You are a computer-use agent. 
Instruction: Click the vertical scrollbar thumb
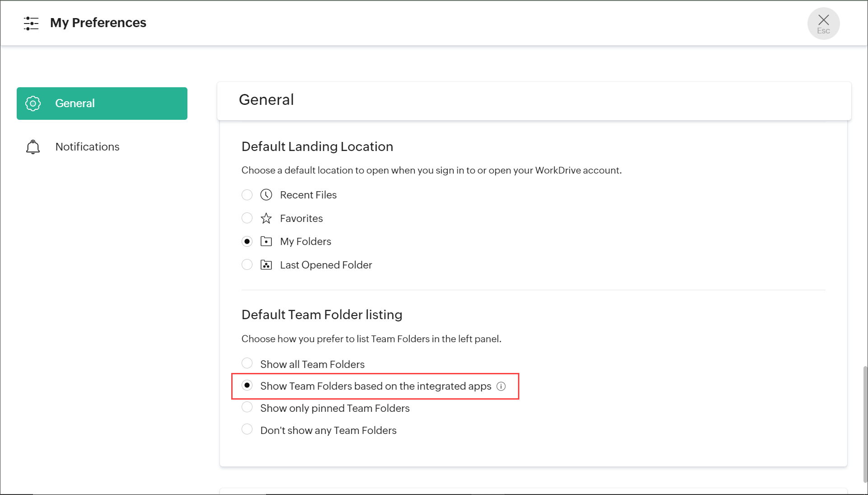(x=865, y=424)
